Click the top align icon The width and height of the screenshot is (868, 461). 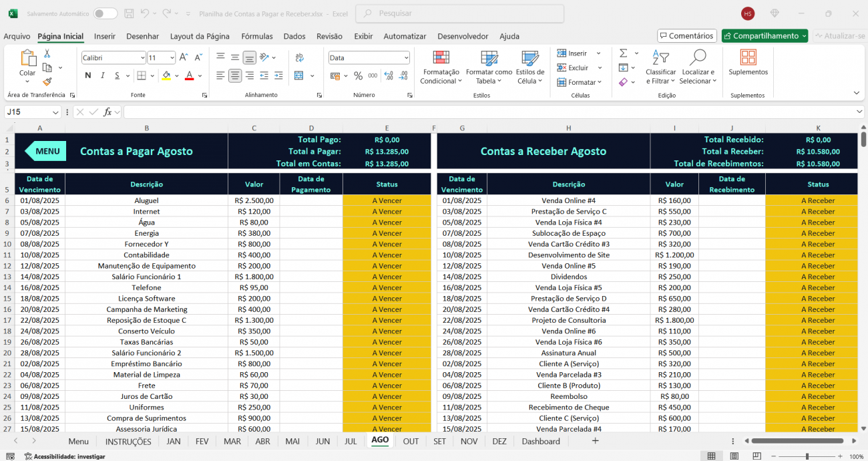point(220,57)
